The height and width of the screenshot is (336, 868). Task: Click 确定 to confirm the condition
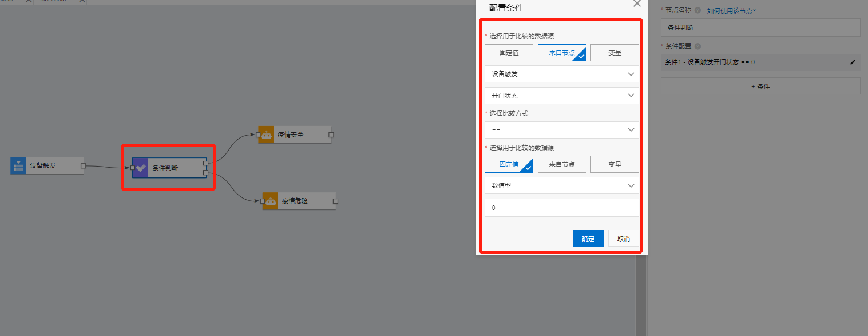pos(588,238)
